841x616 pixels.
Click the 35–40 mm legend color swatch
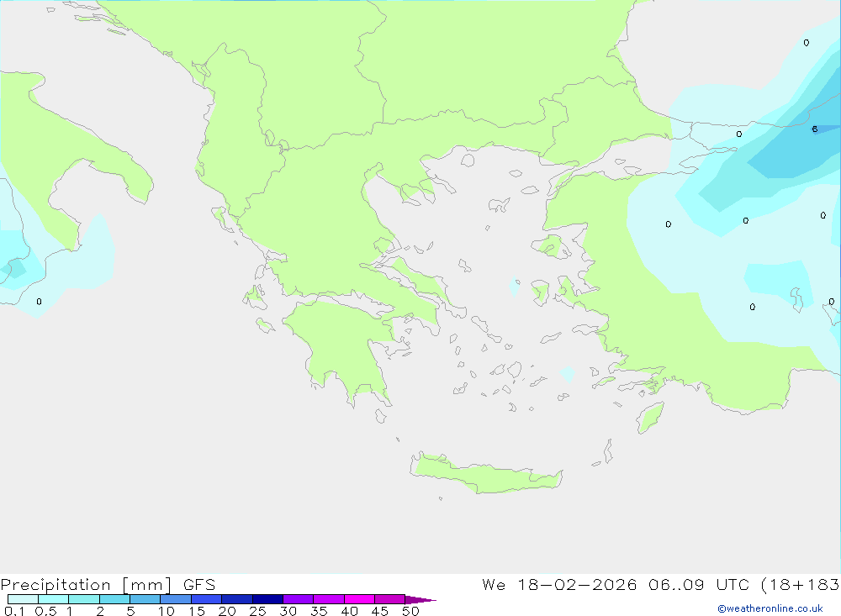click(x=329, y=599)
